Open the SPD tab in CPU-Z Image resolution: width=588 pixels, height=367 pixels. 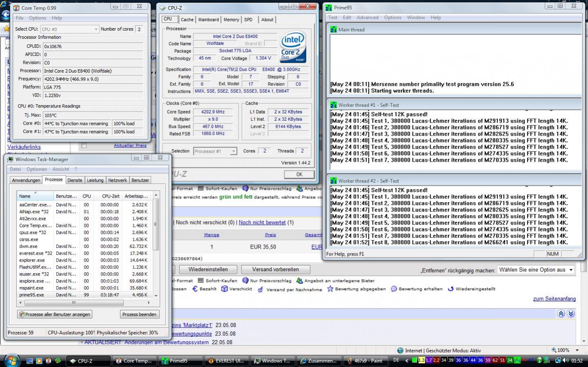point(248,20)
